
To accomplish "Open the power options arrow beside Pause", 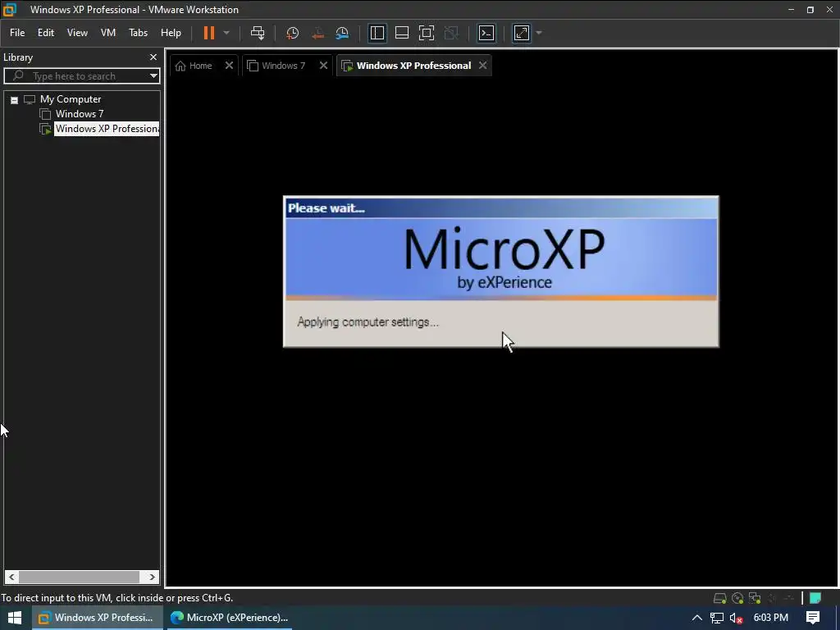I will 226,33.
